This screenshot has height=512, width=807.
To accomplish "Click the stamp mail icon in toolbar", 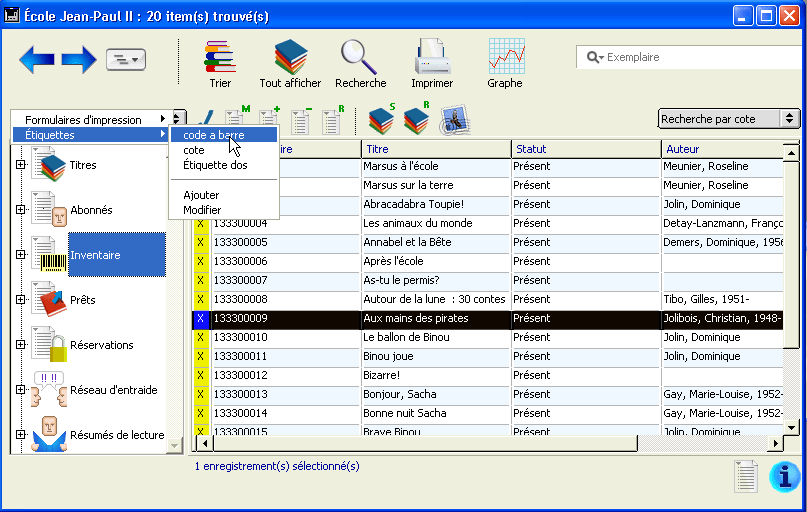I will [x=455, y=120].
